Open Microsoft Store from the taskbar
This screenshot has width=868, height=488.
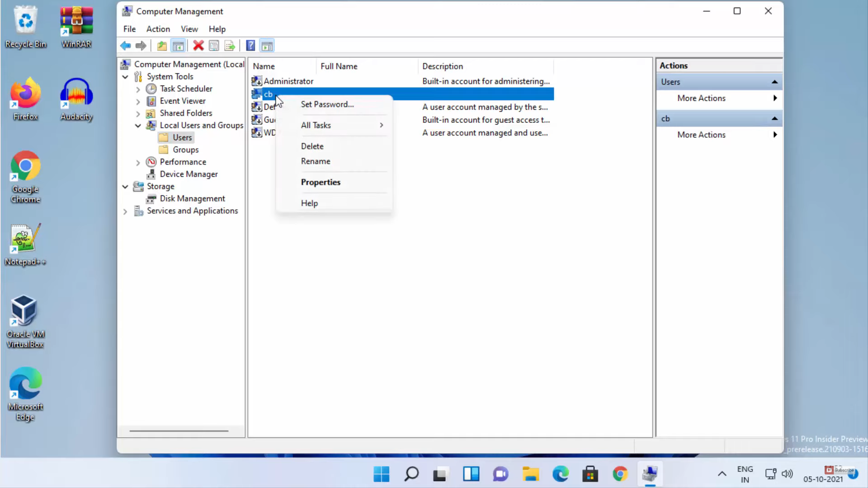590,474
